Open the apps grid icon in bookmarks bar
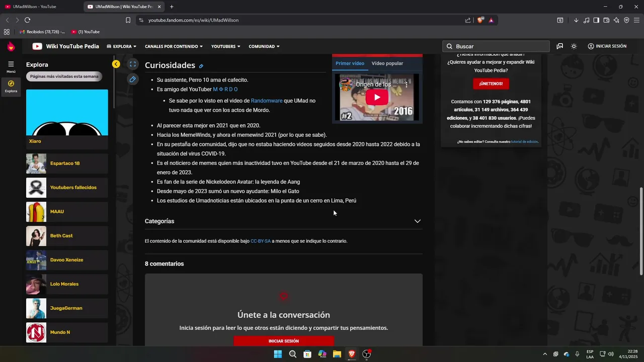This screenshot has width=644, height=362. click(x=7, y=32)
